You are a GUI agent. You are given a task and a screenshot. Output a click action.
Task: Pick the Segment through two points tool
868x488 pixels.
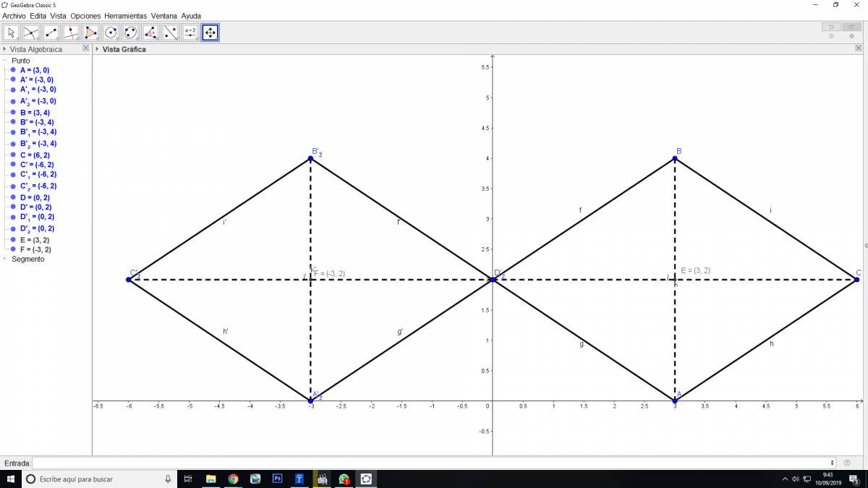pyautogui.click(x=51, y=33)
